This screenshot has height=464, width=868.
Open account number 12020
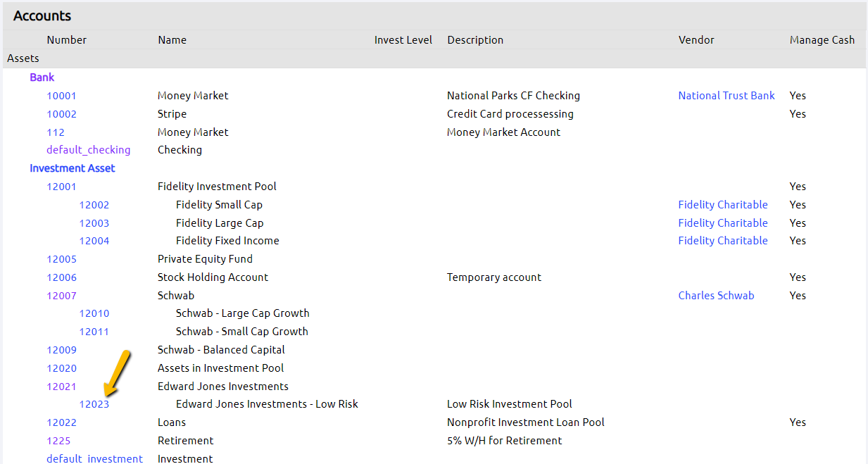(61, 368)
